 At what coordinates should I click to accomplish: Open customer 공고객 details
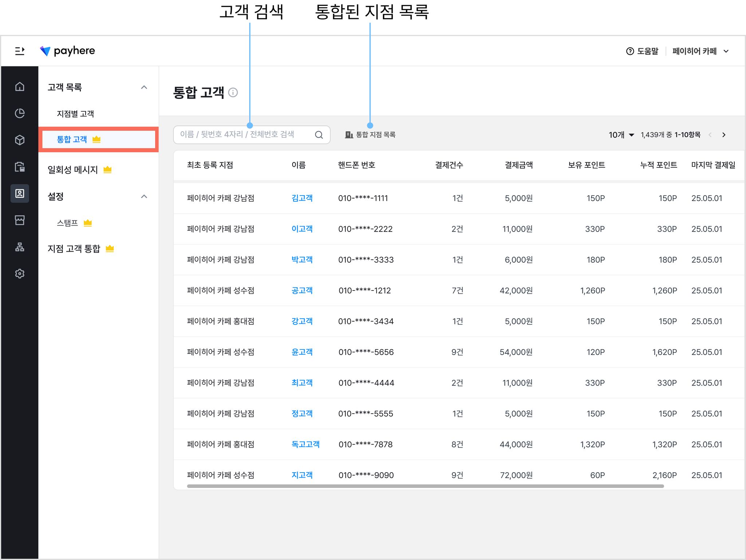pyautogui.click(x=302, y=291)
